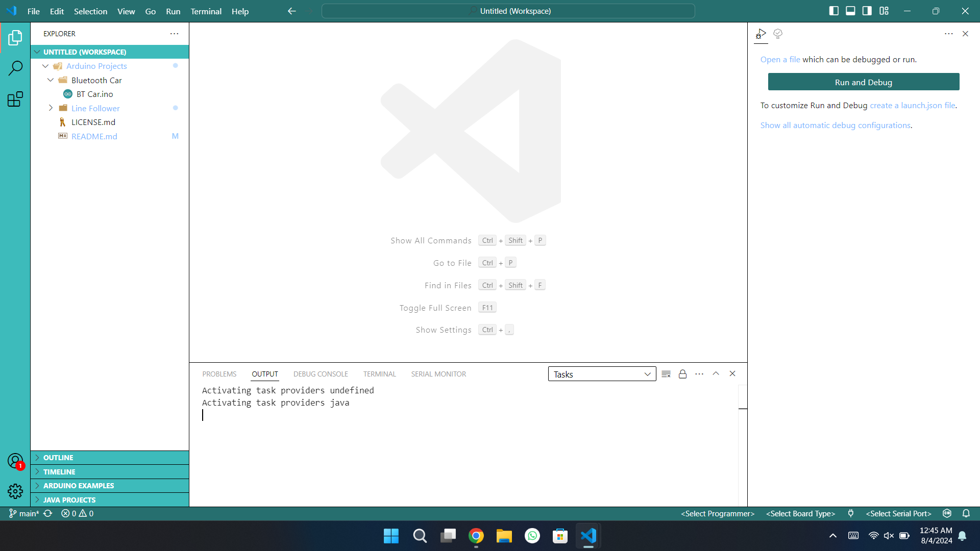Click the Accounts icon with badge

(x=15, y=461)
